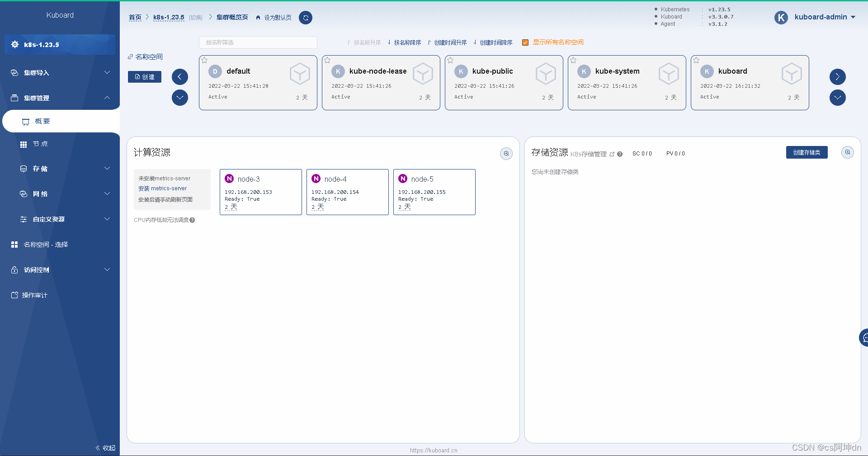
Task: Click the chat bubble icon at right edge
Action: (864, 338)
